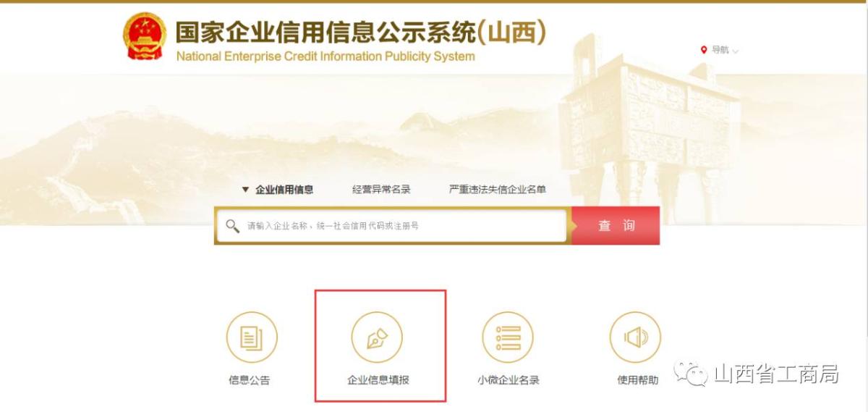Viewport: 868px width, 412px height.
Task: Click the 信息公告 document icon
Action: [x=252, y=337]
